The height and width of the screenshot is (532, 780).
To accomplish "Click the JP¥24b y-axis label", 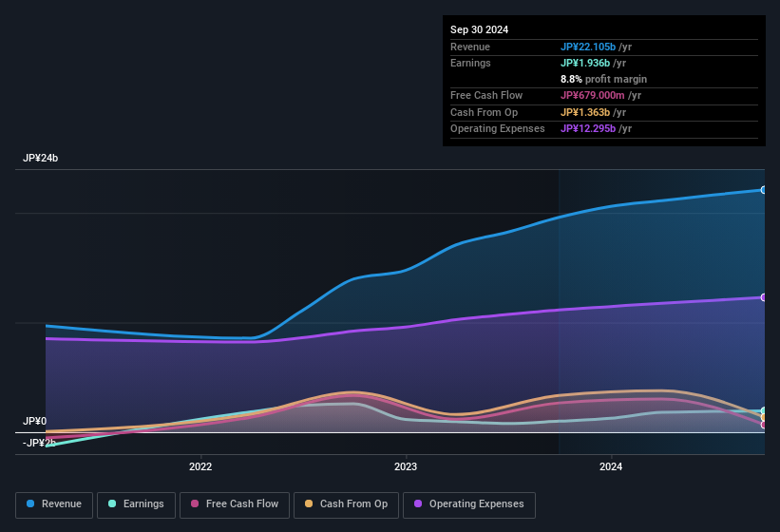I will tap(40, 158).
